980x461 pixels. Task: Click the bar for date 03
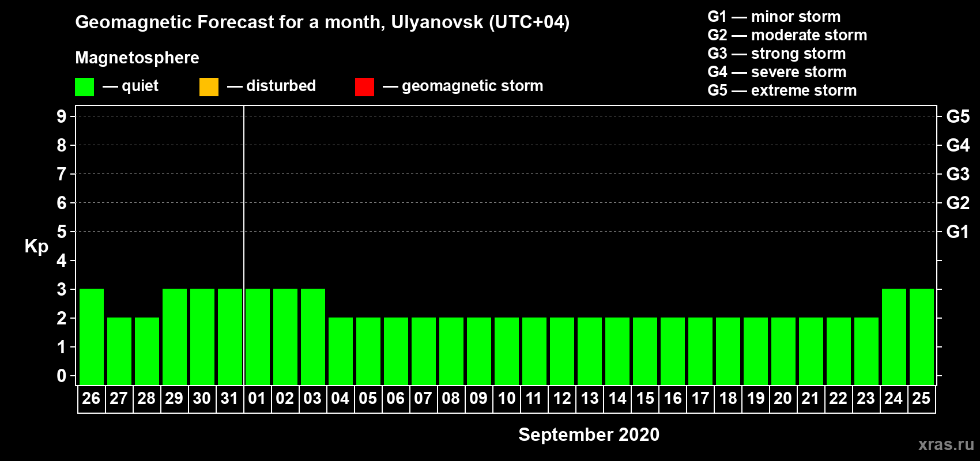[x=313, y=337]
